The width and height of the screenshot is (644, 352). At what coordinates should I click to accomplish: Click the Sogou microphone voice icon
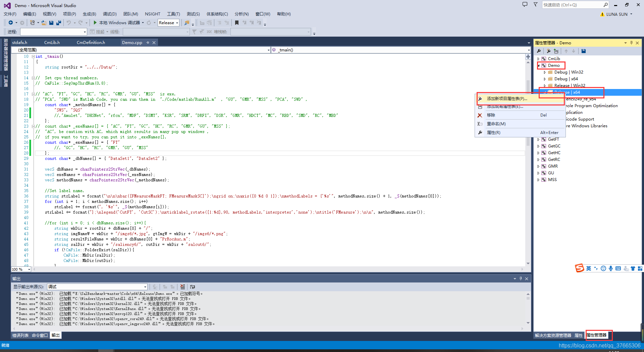611,268
